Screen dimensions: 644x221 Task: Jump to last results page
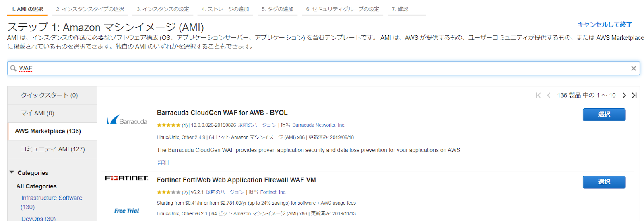(634, 95)
